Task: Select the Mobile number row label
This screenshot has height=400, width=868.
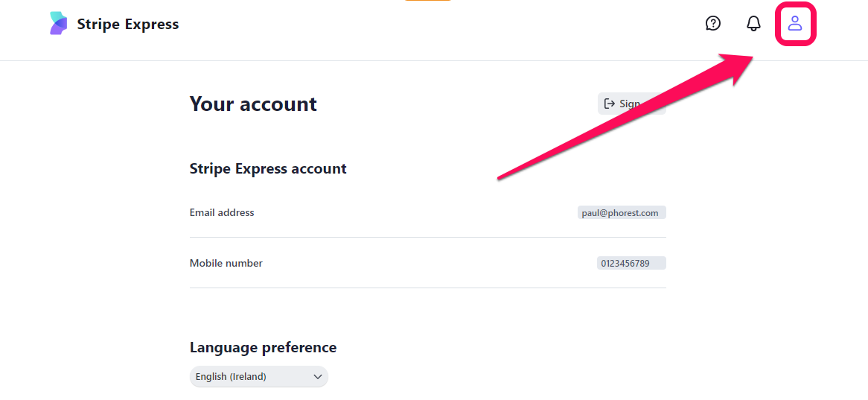Action: click(226, 263)
